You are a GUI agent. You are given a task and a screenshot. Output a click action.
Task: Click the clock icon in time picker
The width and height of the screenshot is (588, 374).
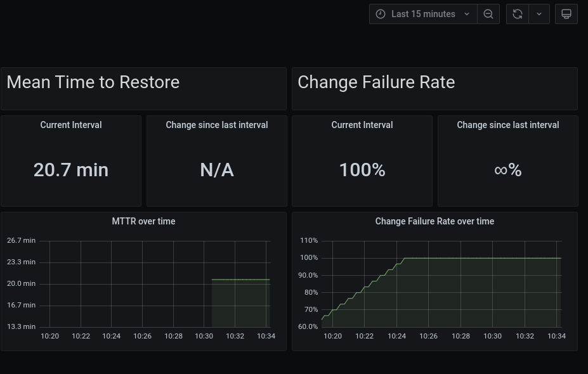click(x=381, y=14)
